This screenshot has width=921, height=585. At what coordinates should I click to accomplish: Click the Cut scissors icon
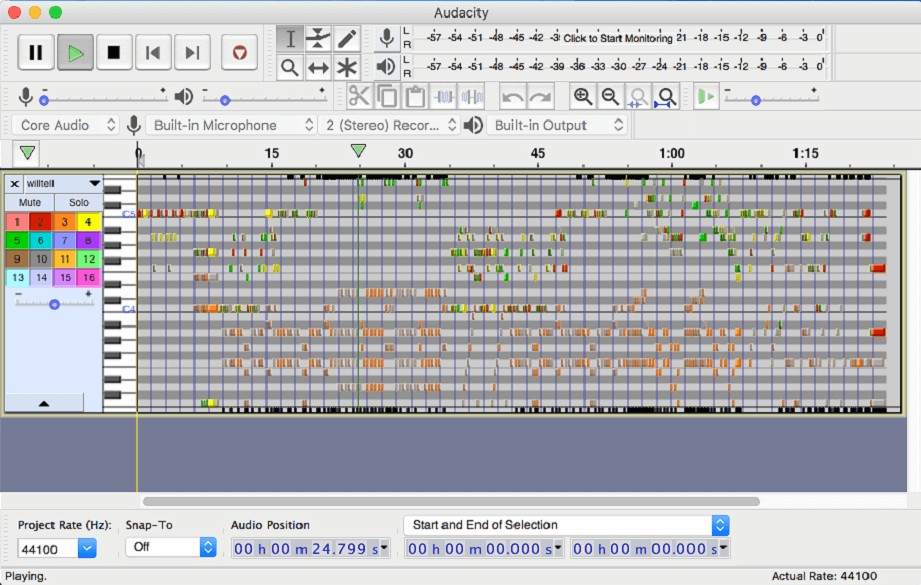pyautogui.click(x=359, y=96)
